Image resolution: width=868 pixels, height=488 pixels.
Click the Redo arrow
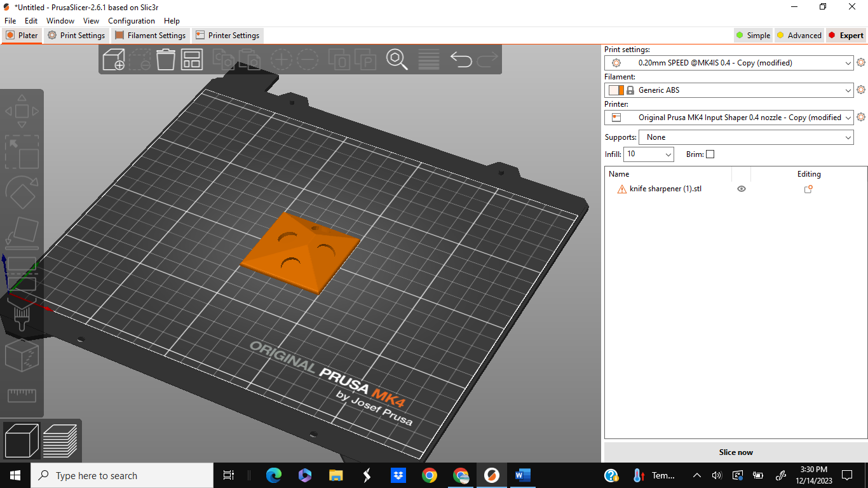(x=487, y=60)
